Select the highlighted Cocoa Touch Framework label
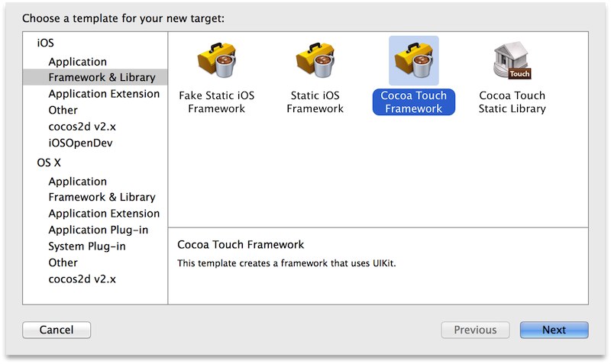611x364 pixels. point(413,102)
